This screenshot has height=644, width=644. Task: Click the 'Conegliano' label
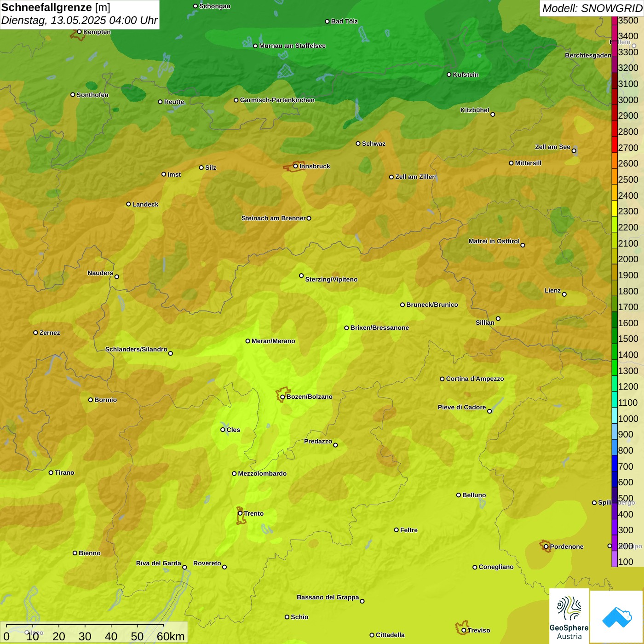(496, 567)
